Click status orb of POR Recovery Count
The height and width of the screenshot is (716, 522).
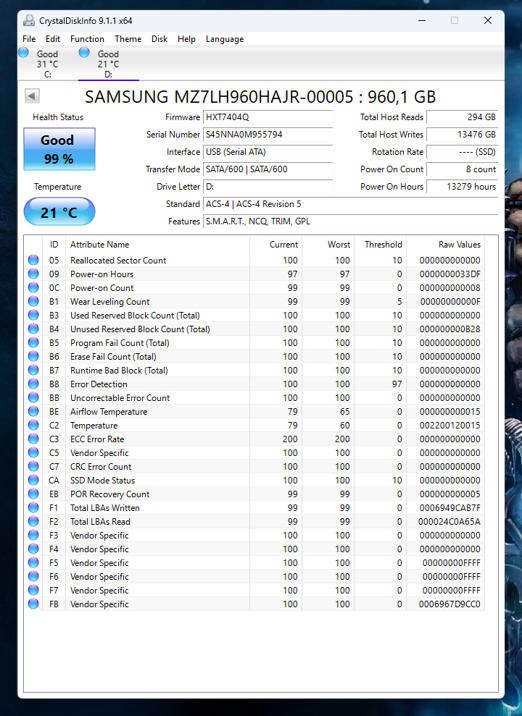tap(33, 494)
